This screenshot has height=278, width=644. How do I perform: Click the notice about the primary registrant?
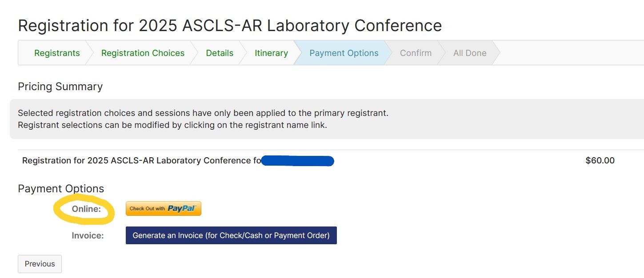tap(203, 113)
